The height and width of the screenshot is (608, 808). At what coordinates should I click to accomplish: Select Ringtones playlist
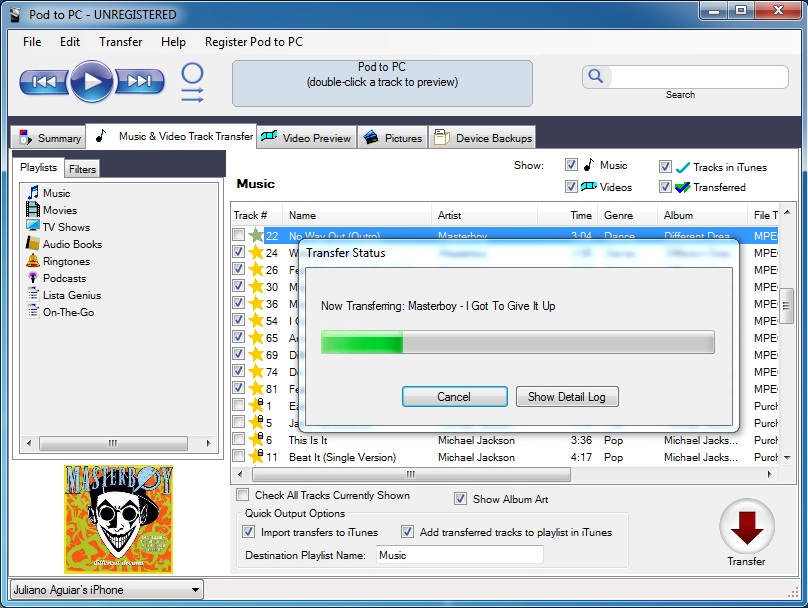(x=58, y=261)
